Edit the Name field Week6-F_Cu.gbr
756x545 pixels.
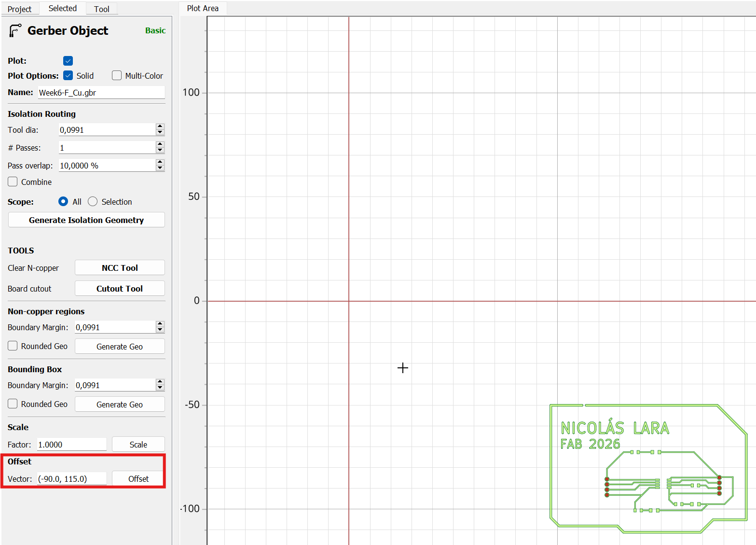click(101, 93)
